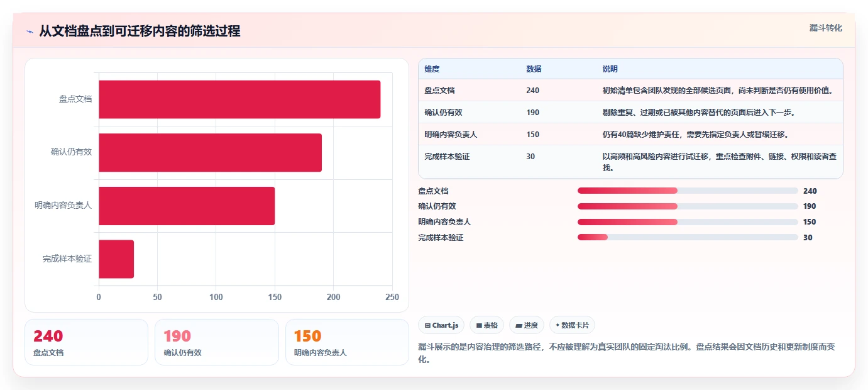
Task: Click the 盘点文档 progress bar showing 240
Action: point(688,191)
